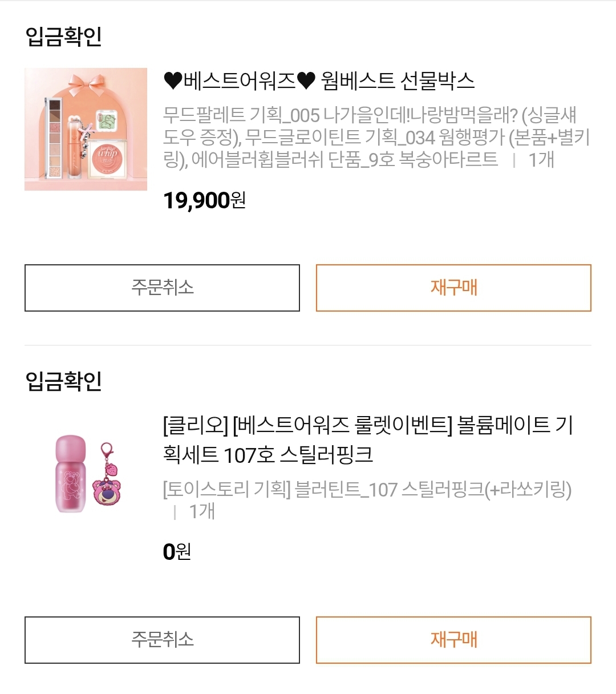Repurchase the 볼륨메이트 107호 스틸러핑크 set

click(x=453, y=640)
